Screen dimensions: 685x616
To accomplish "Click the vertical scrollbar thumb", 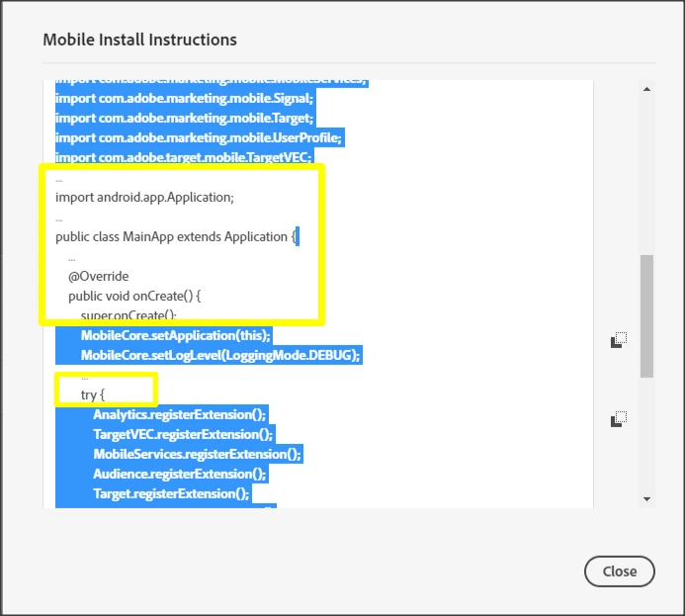I will coord(647,315).
